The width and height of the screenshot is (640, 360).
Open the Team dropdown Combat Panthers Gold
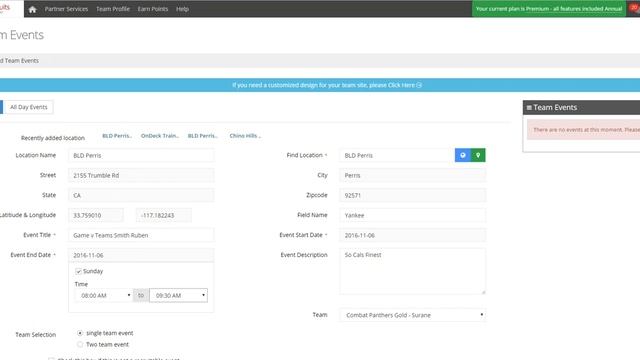pyautogui.click(x=412, y=315)
